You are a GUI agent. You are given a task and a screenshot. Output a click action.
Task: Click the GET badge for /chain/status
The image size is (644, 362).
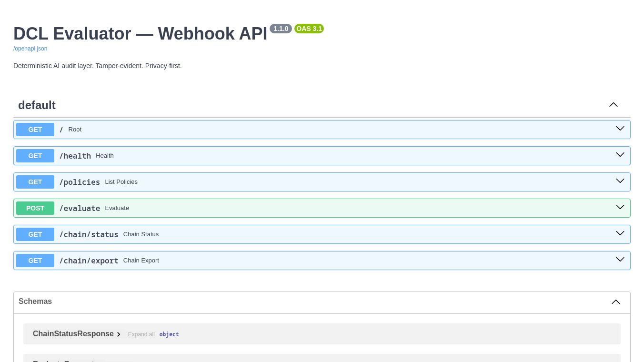pos(35,234)
